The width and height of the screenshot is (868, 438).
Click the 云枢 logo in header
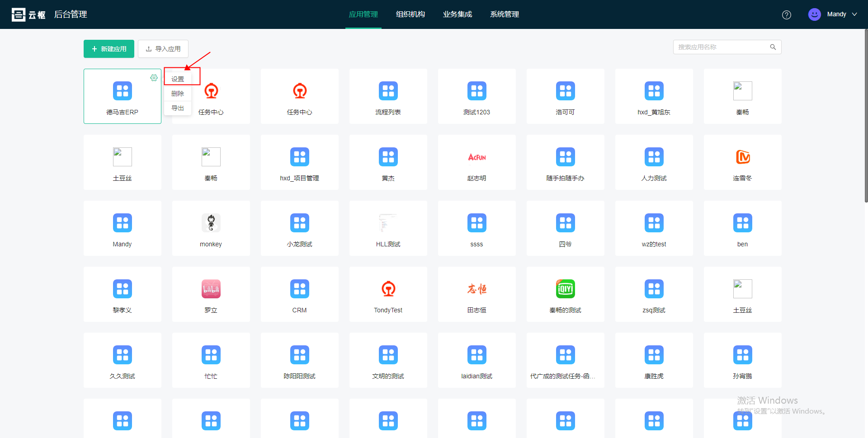coord(28,14)
